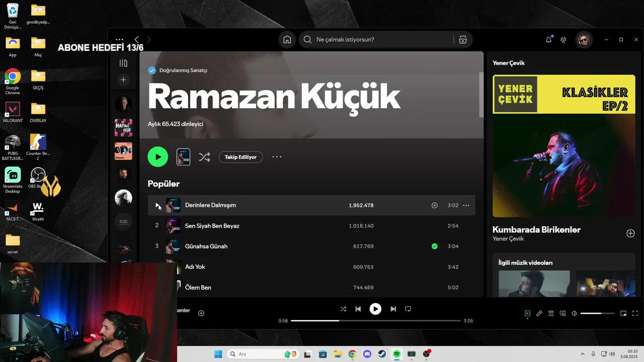The image size is (644, 362).
Task: Enter full screen mode icon
Action: pyautogui.click(x=635, y=313)
